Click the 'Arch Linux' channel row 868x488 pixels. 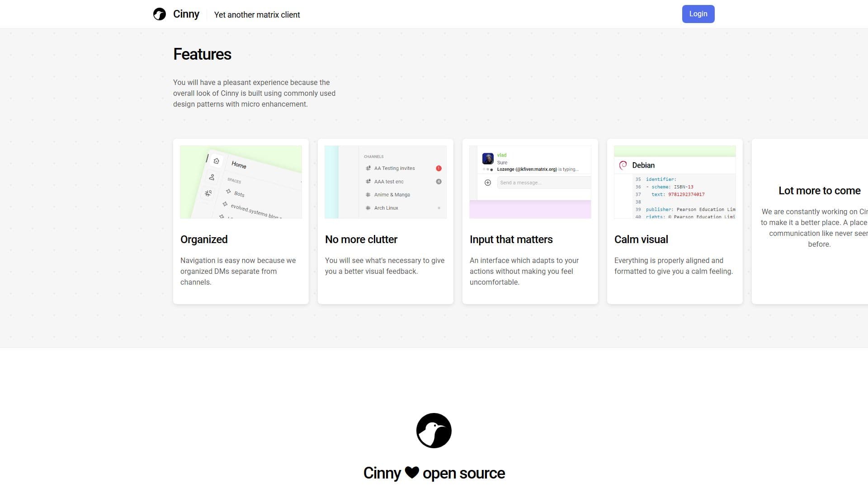403,208
